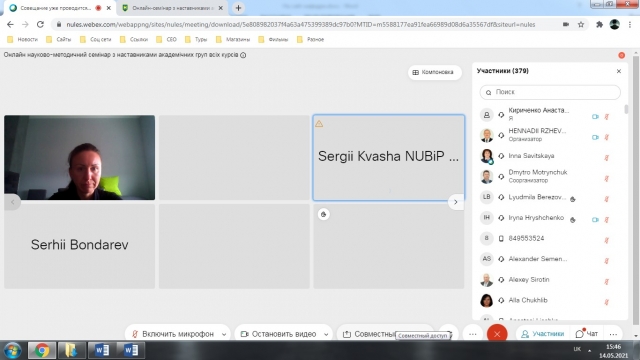This screenshot has width=640, height=360.
Task: Open the panel options ellipsis at far right
Action: click(613, 334)
